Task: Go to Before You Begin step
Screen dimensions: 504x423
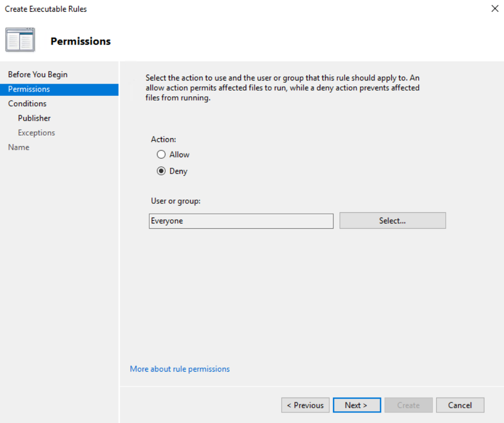Action: click(38, 75)
